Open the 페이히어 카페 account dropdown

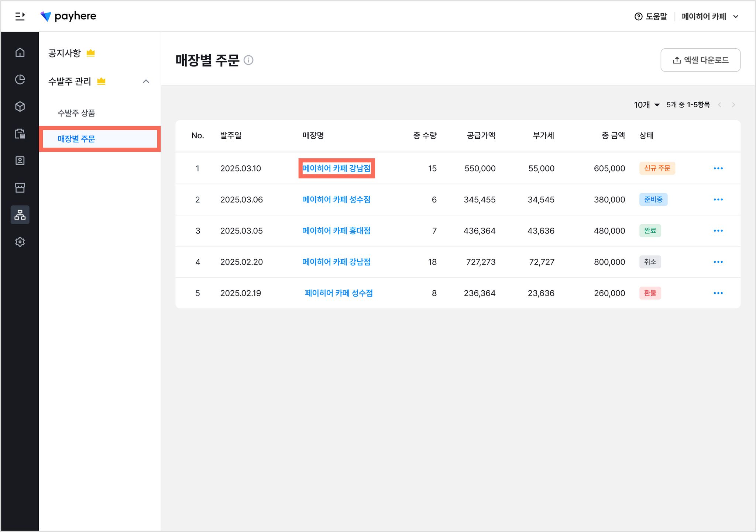coord(709,17)
